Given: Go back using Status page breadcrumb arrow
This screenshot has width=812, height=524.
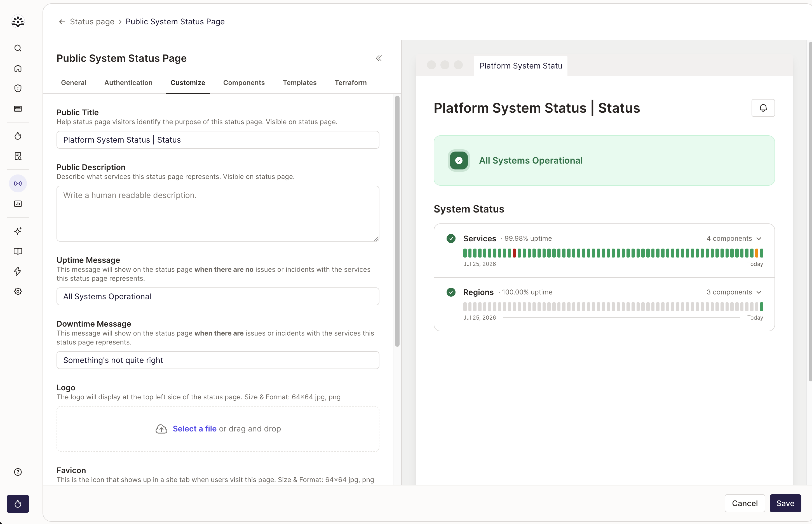Looking at the screenshot, I should tap(62, 22).
